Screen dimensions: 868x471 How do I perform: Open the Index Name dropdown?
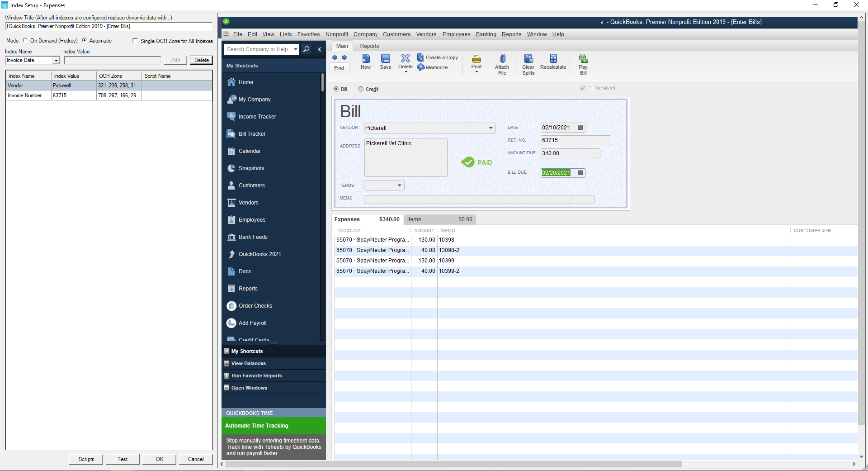57,61
